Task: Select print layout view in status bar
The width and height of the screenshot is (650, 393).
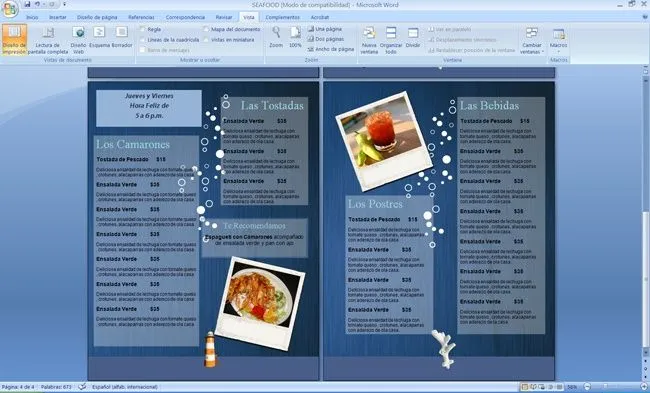Action: click(524, 387)
